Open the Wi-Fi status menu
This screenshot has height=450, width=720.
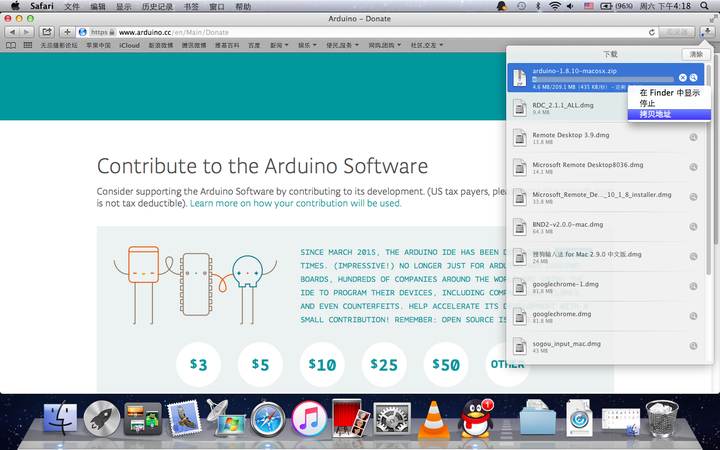point(555,6)
